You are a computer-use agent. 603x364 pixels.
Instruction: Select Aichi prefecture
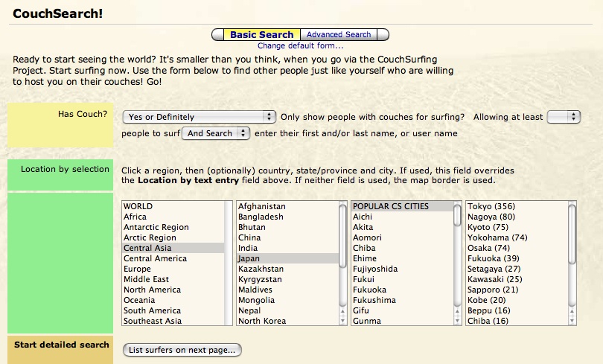point(403,217)
